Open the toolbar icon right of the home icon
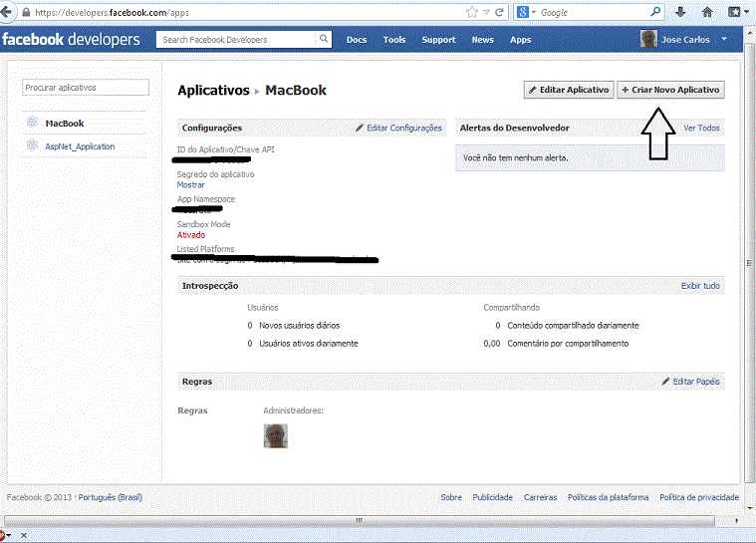 (734, 12)
